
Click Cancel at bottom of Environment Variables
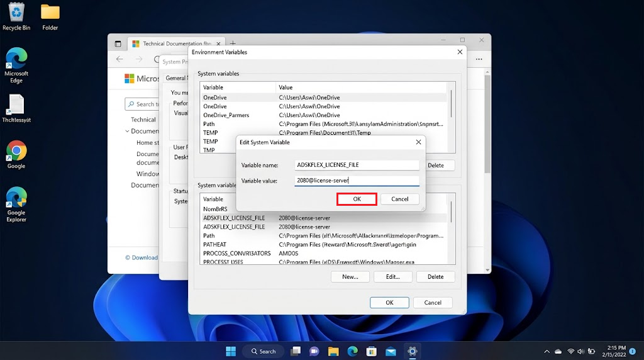[x=433, y=303]
